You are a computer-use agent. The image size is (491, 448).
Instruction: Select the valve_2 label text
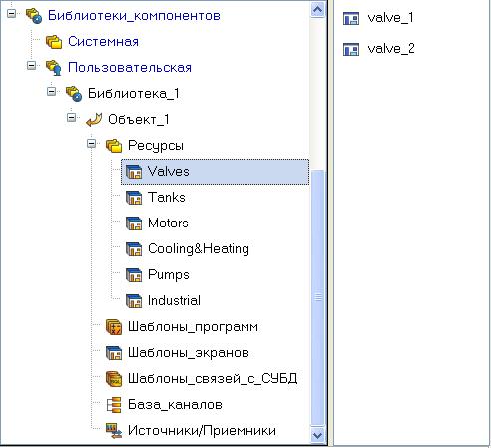(x=391, y=49)
